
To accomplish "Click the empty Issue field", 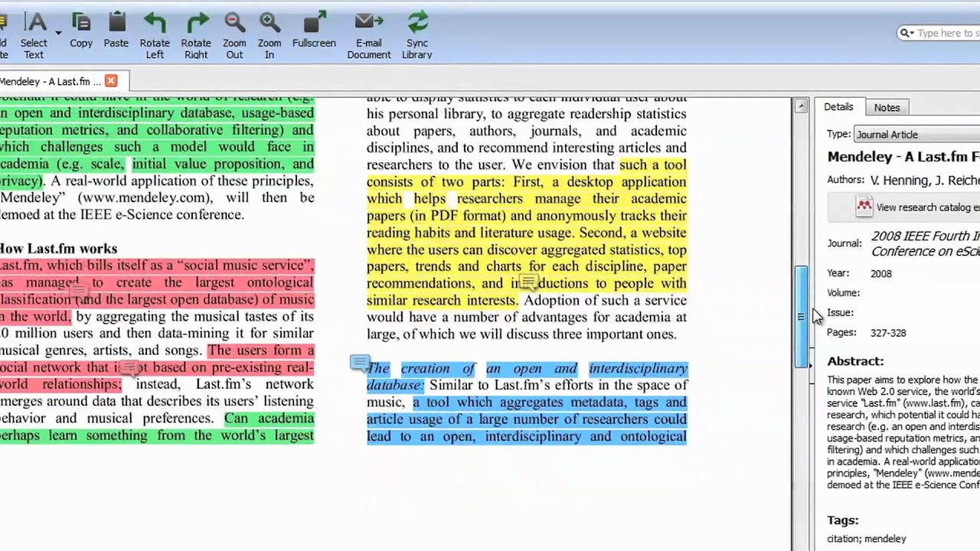I will point(925,313).
